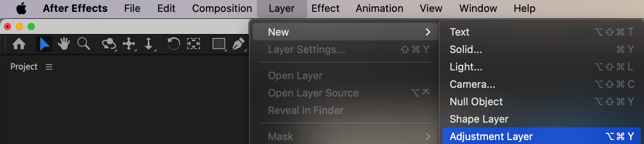Select the Zoom magnifier tool
Image resolution: width=644 pixels, height=144 pixels.
pos(83,44)
